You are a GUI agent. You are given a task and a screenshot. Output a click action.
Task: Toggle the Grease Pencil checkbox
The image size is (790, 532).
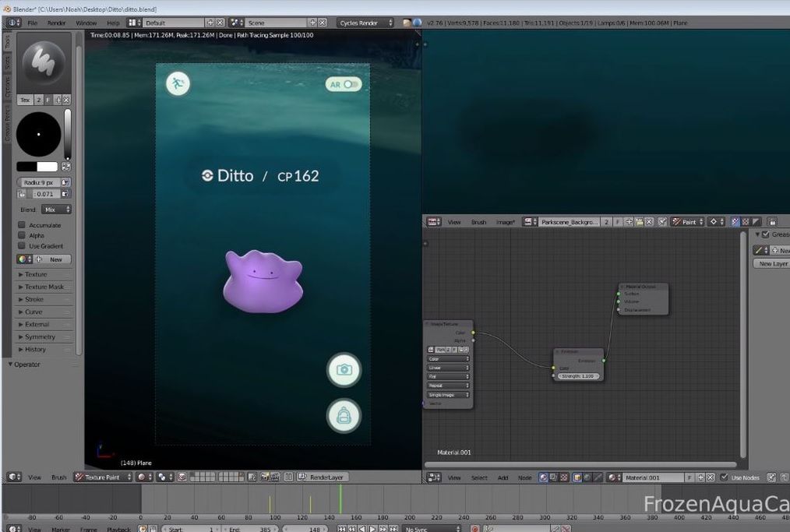[x=766, y=234]
